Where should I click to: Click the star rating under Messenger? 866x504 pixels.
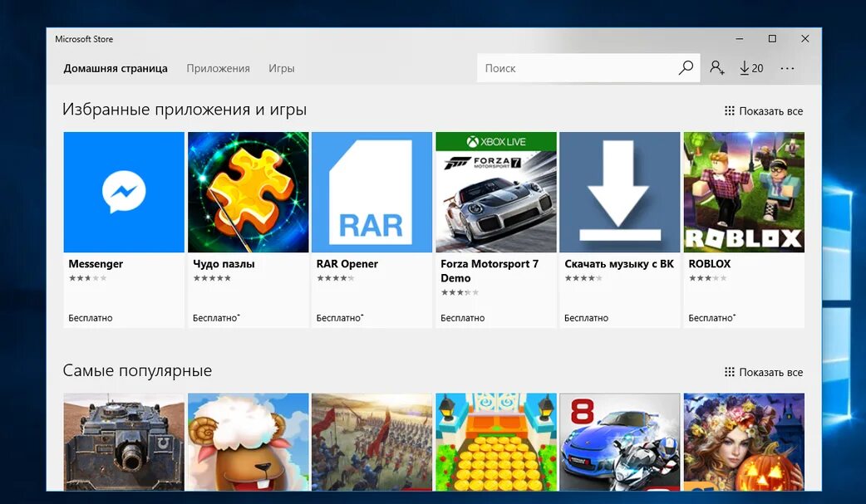point(88,278)
